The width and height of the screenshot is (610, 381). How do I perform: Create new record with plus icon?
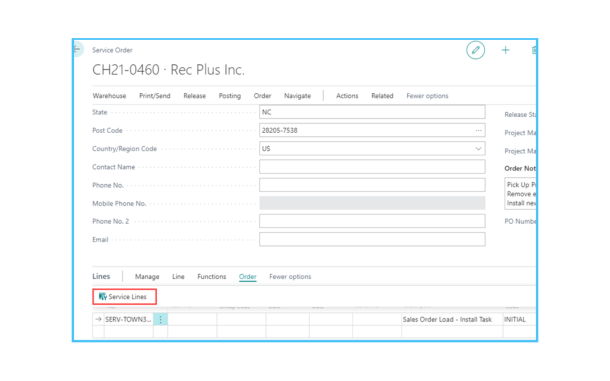pyautogui.click(x=505, y=50)
